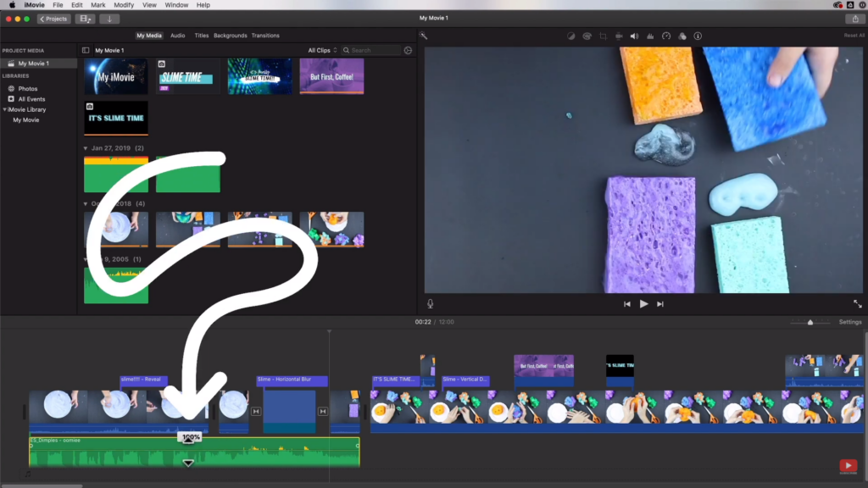Open the Transitions tab
This screenshot has width=868, height=488.
point(265,36)
